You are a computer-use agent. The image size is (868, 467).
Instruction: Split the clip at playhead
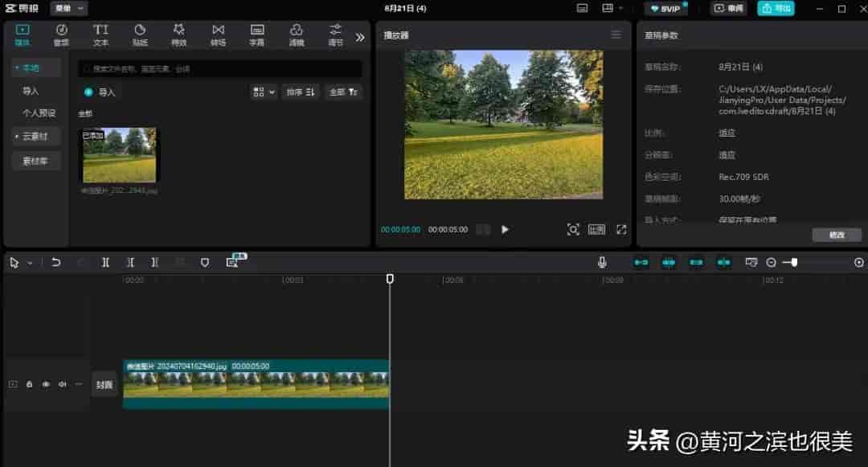tap(105, 263)
